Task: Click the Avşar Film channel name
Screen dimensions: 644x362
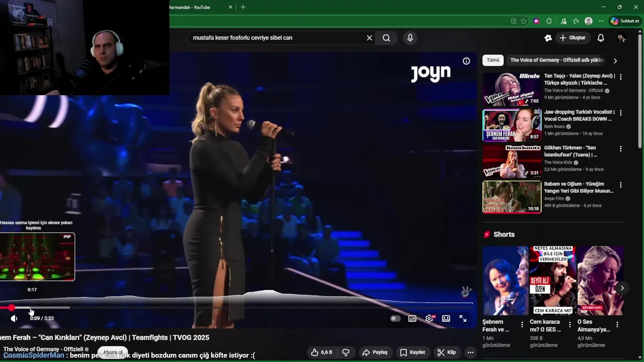Action: click(554, 199)
